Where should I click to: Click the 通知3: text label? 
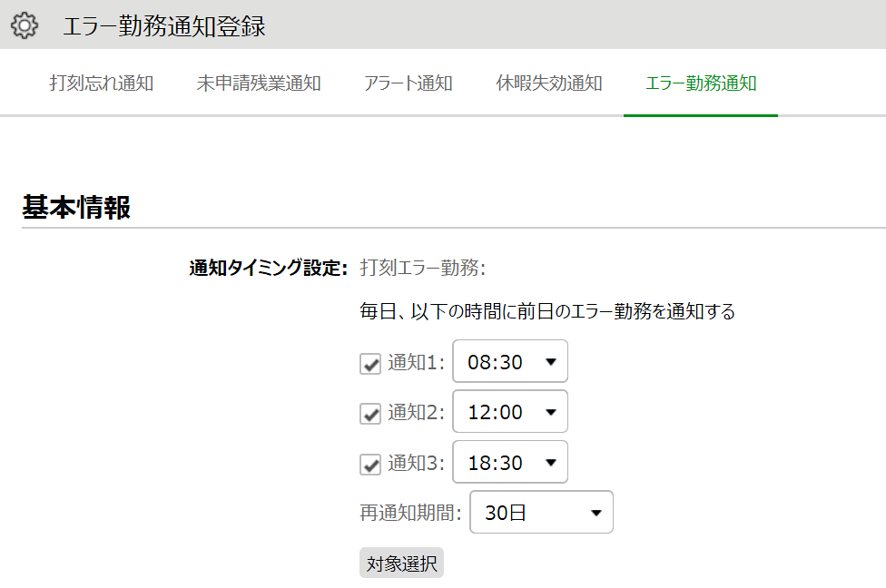[x=417, y=463]
